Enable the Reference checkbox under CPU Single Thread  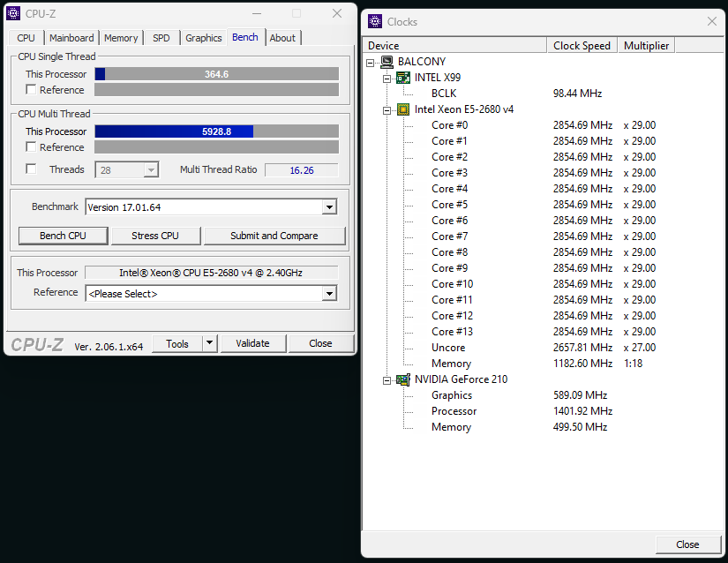pos(32,90)
